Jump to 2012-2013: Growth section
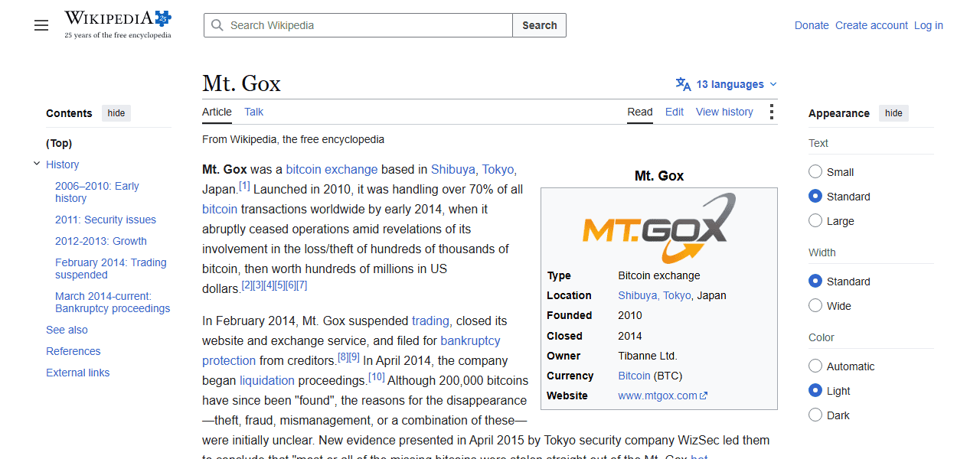The image size is (980, 459). tap(101, 241)
